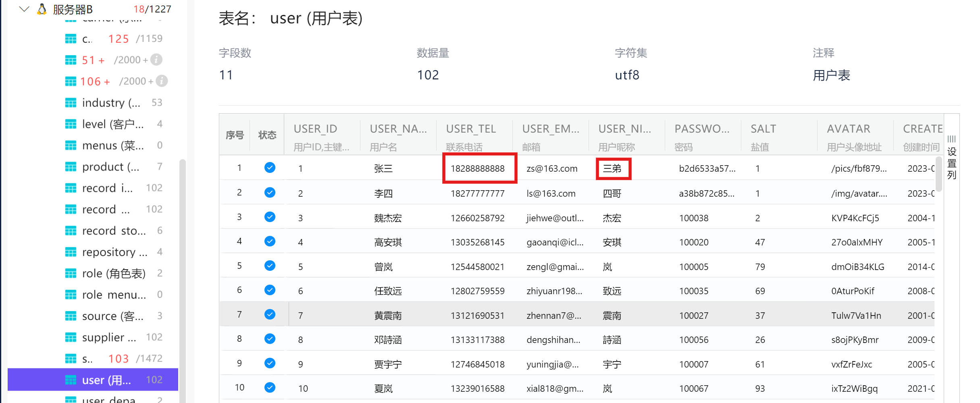Screen dimensions: 980x403
Task: Toggle the status check for row 5 曾岚
Action: pos(270,266)
